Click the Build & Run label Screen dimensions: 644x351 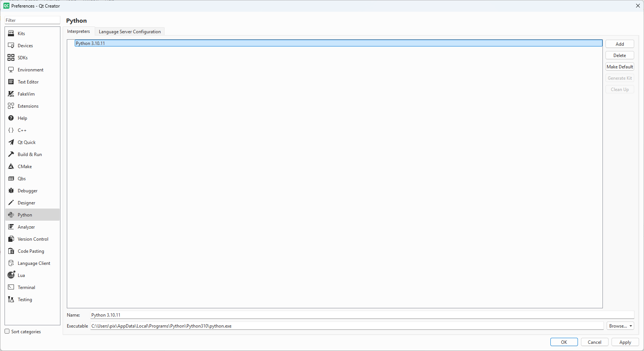pos(30,155)
